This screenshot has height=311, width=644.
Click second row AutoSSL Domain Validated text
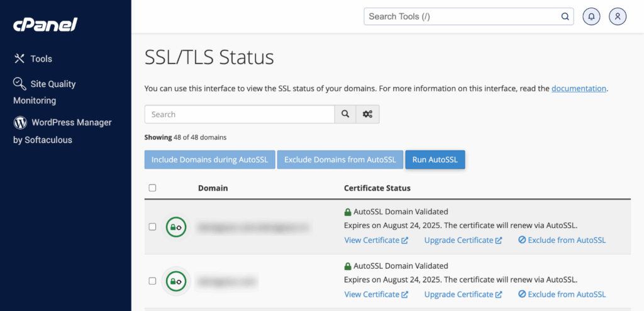pos(401,266)
